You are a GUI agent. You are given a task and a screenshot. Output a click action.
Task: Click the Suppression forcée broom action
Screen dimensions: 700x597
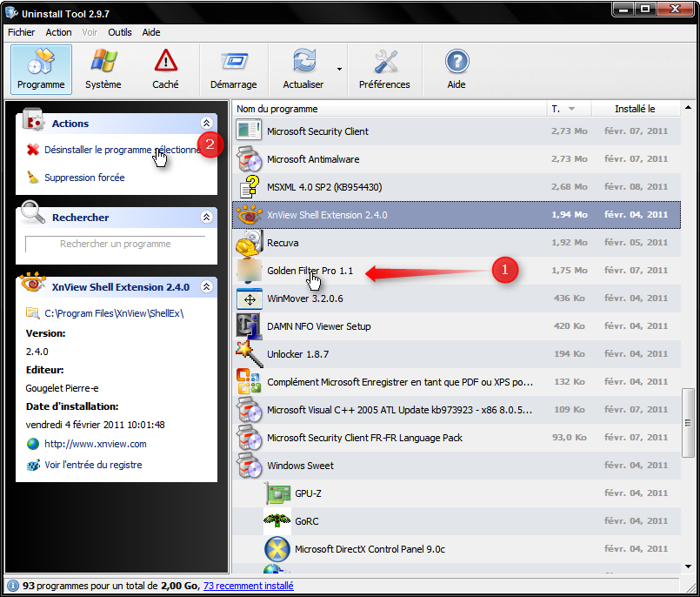tap(83, 178)
